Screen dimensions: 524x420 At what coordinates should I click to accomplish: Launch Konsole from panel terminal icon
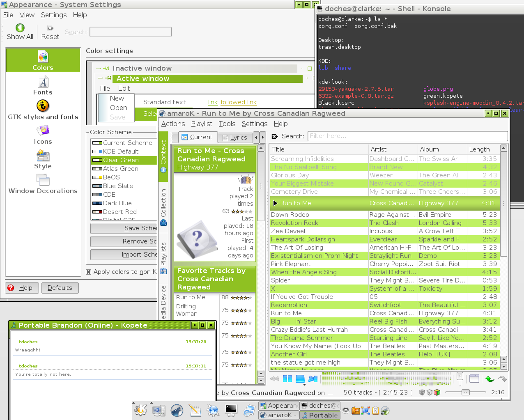(231, 410)
